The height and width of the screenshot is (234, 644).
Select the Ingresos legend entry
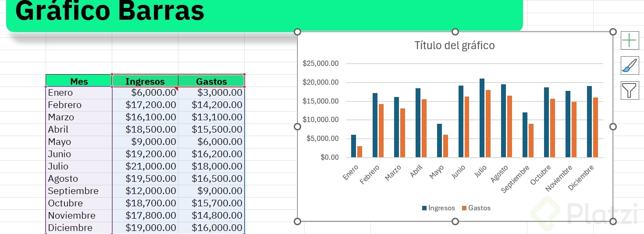tap(438, 208)
